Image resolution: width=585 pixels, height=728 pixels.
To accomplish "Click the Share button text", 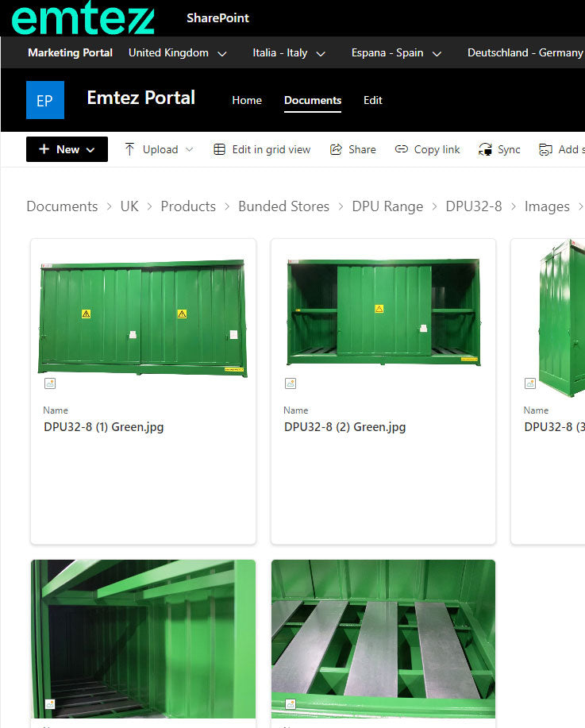I will pyautogui.click(x=362, y=149).
